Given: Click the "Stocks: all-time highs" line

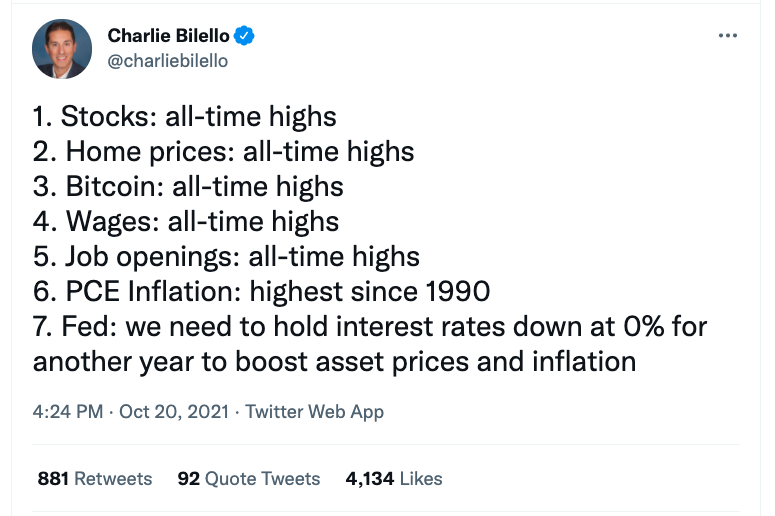Looking at the screenshot, I should tap(185, 116).
